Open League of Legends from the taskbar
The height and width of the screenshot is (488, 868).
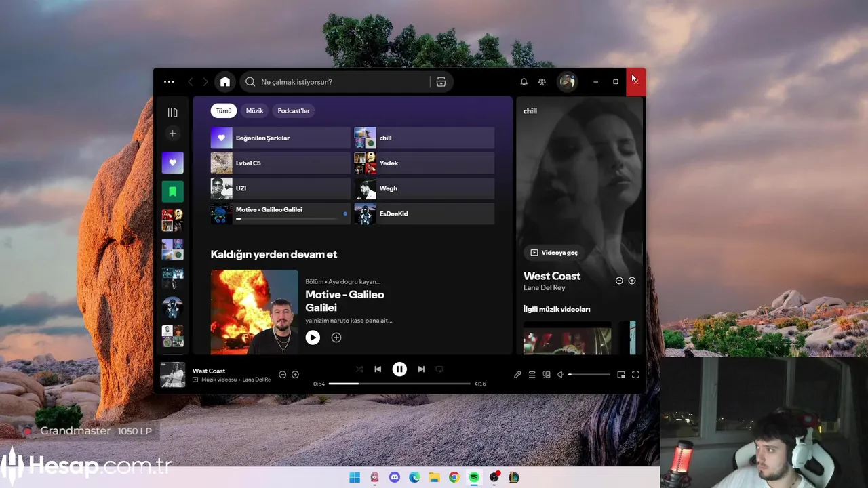pos(514,478)
